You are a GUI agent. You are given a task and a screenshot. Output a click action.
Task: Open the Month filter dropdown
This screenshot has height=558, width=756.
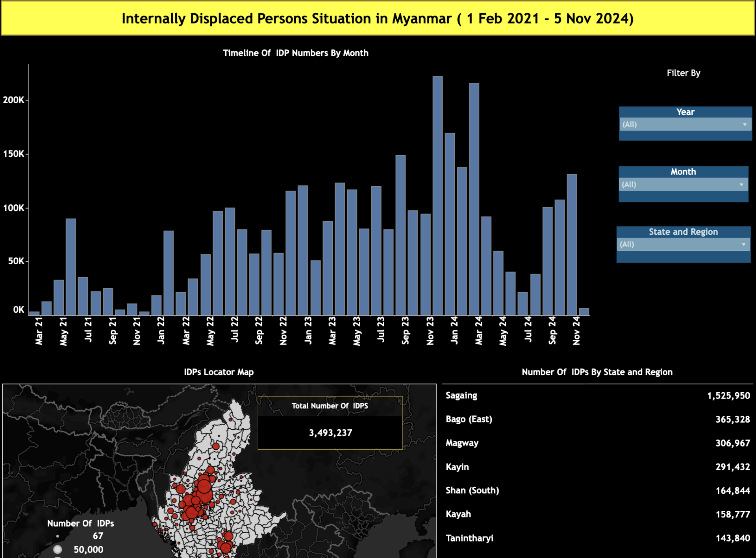pos(683,184)
